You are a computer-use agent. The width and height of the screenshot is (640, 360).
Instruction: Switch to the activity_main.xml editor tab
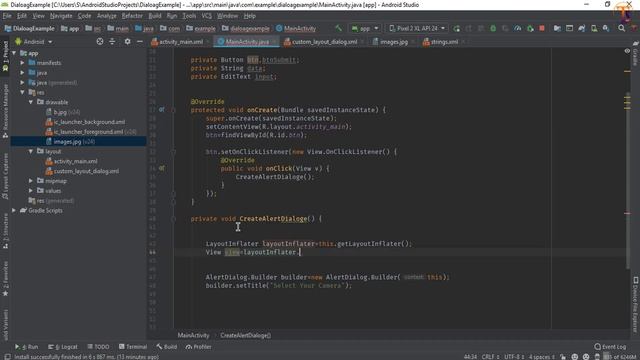coord(180,42)
